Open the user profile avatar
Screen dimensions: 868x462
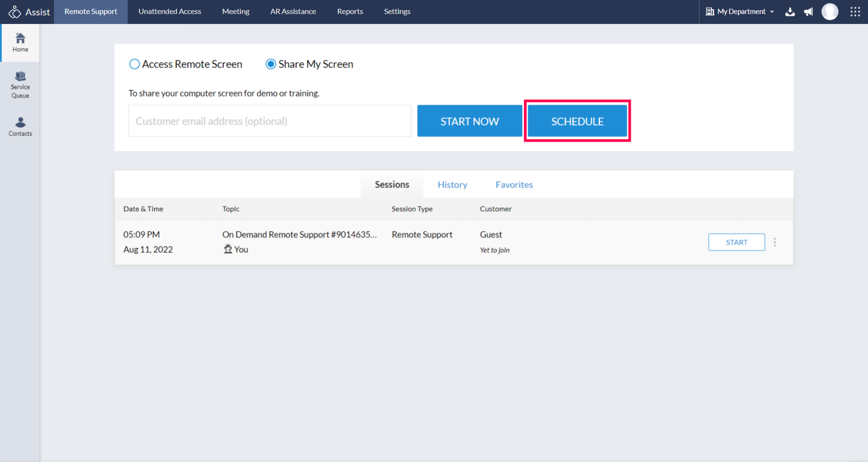(830, 12)
